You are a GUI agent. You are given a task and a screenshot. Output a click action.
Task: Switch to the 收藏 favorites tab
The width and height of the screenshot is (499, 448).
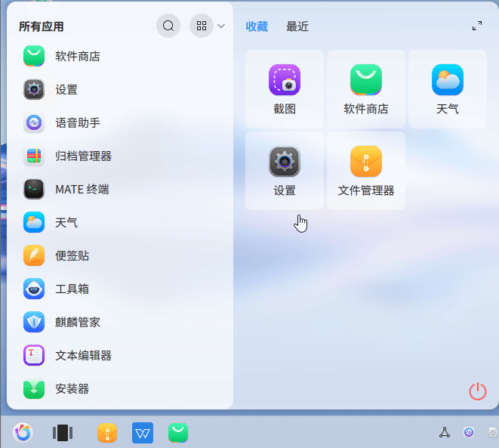click(257, 26)
